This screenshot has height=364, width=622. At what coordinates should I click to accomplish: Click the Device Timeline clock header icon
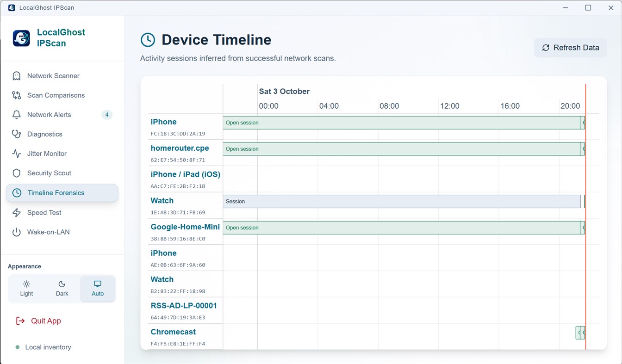coord(148,40)
